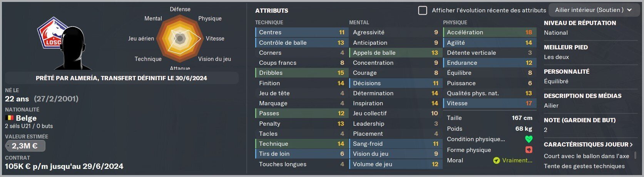Select the Accélération attribute row

[490, 32]
